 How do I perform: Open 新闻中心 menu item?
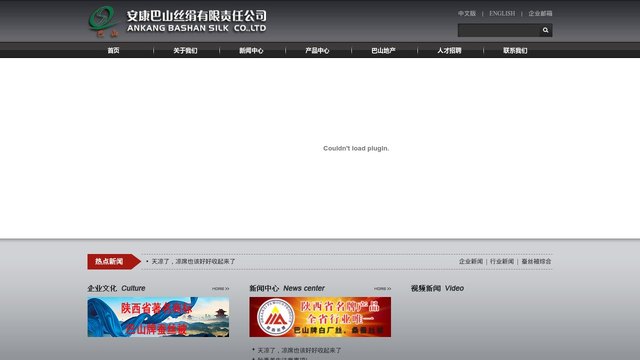pyautogui.click(x=251, y=51)
